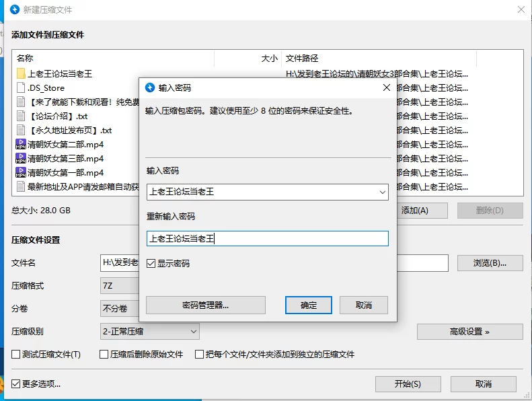Click the 确定 button
The image size is (532, 401).
[x=309, y=305]
